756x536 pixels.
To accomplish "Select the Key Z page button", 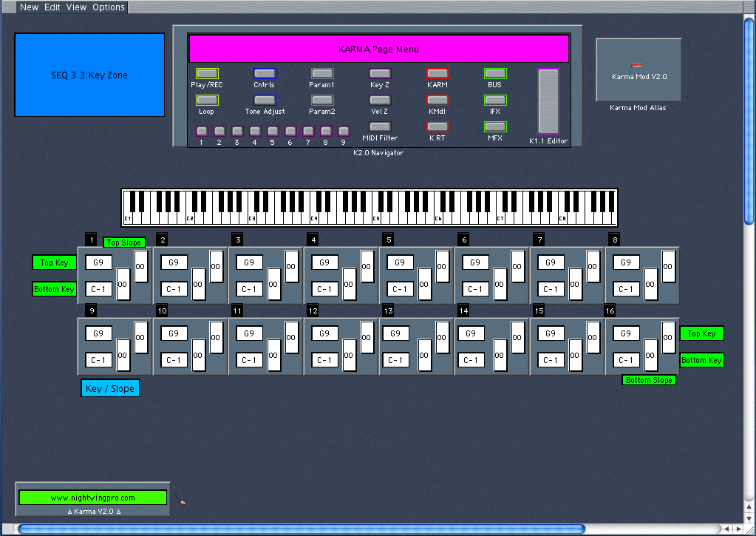I will coord(379,73).
